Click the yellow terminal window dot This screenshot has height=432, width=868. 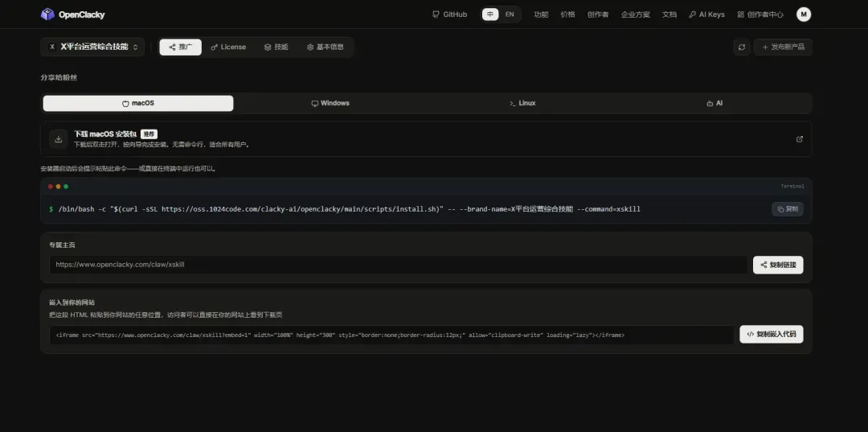pyautogui.click(x=58, y=187)
